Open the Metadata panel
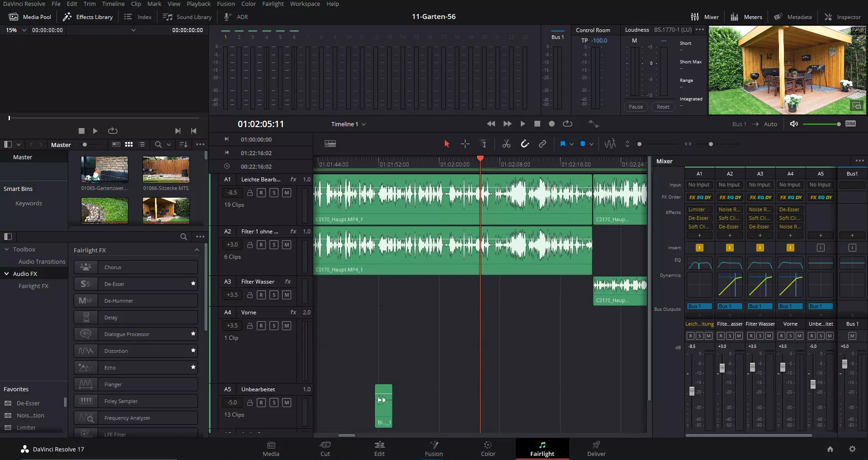Viewport: 868px width, 460px height. (x=793, y=17)
